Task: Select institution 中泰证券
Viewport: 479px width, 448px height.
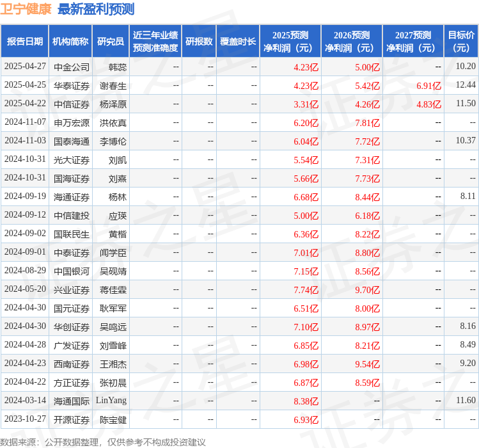Action: pos(72,253)
